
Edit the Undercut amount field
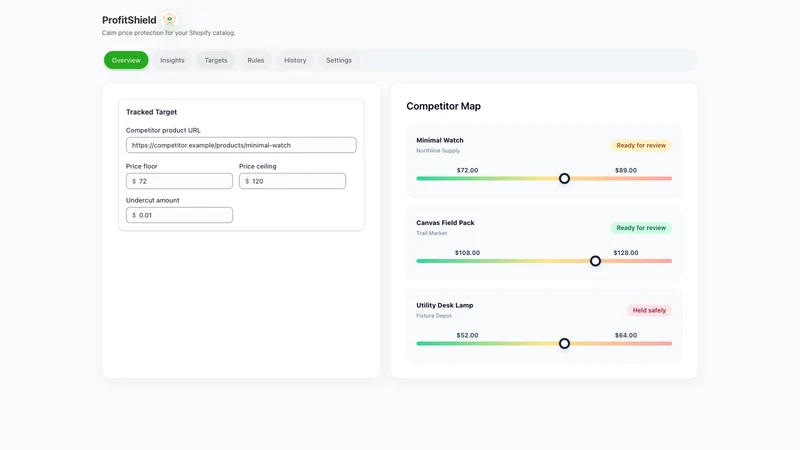point(179,215)
